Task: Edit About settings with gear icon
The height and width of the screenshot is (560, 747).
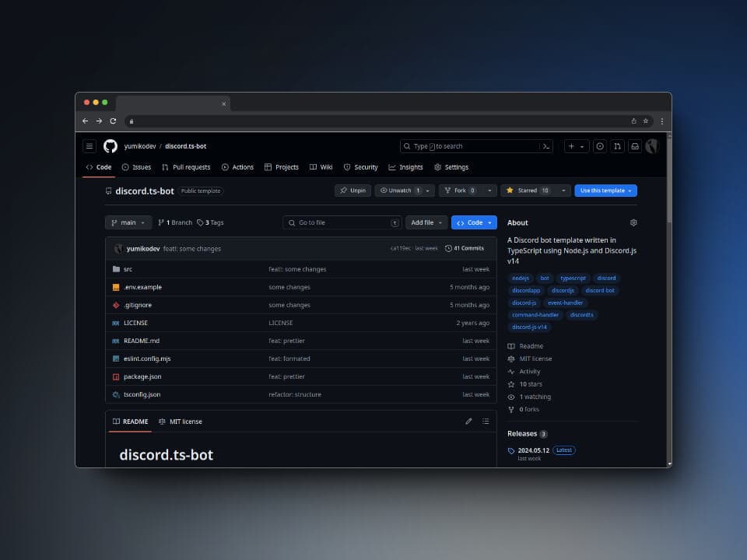Action: [633, 222]
